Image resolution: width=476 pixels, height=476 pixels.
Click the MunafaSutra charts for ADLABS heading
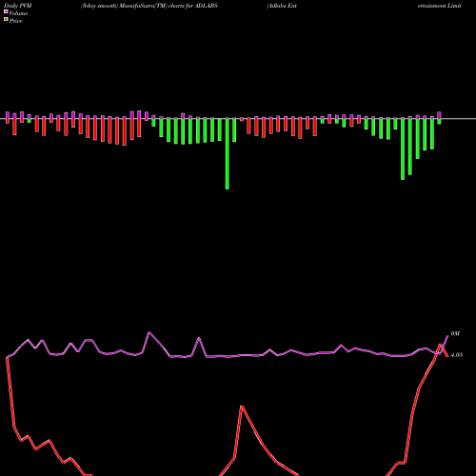149,6
